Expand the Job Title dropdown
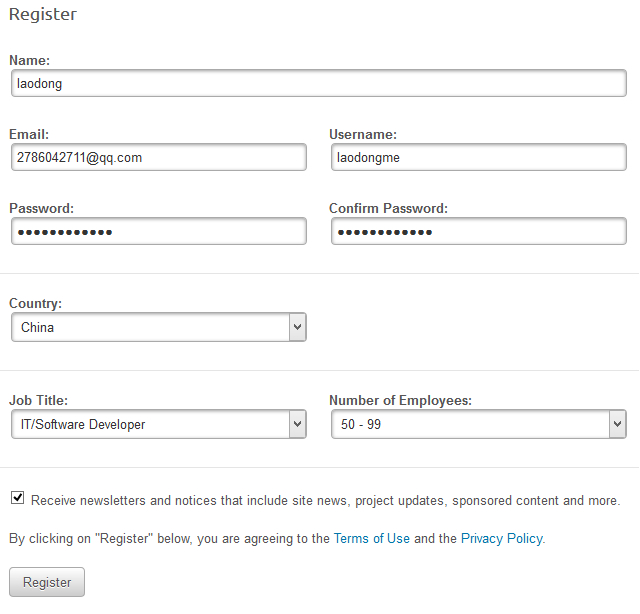 click(159, 424)
